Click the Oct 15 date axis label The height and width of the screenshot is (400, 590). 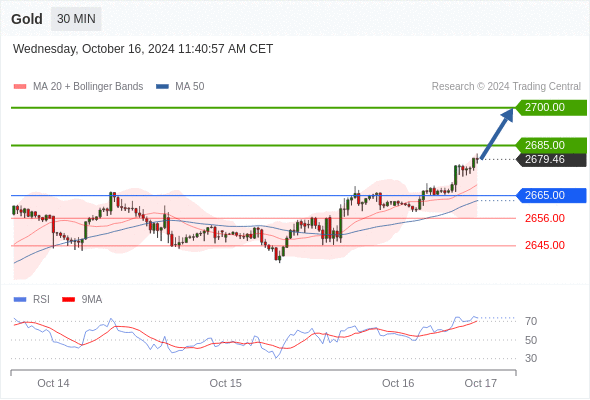click(225, 383)
